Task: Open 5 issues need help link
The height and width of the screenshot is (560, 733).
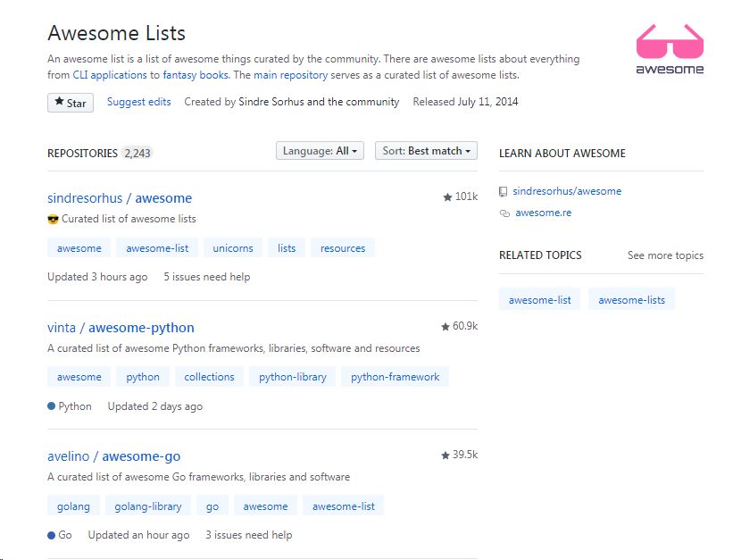Action: (206, 277)
